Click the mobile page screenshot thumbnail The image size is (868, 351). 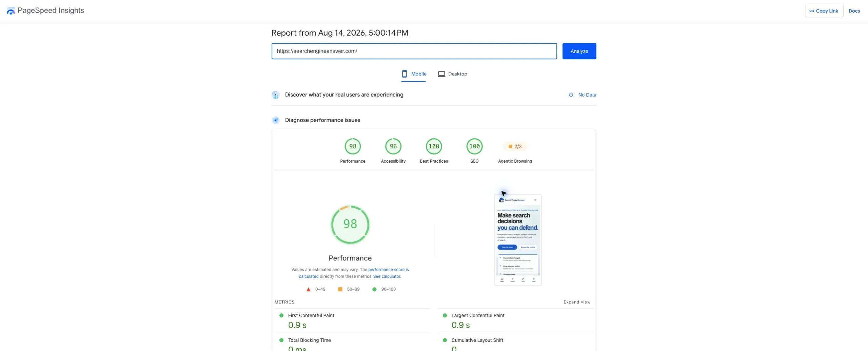[x=517, y=240]
